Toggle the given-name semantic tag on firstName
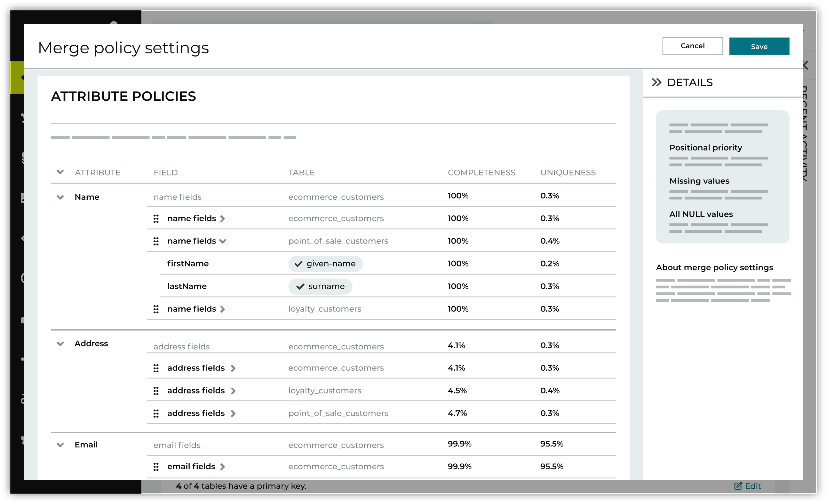 (x=325, y=264)
